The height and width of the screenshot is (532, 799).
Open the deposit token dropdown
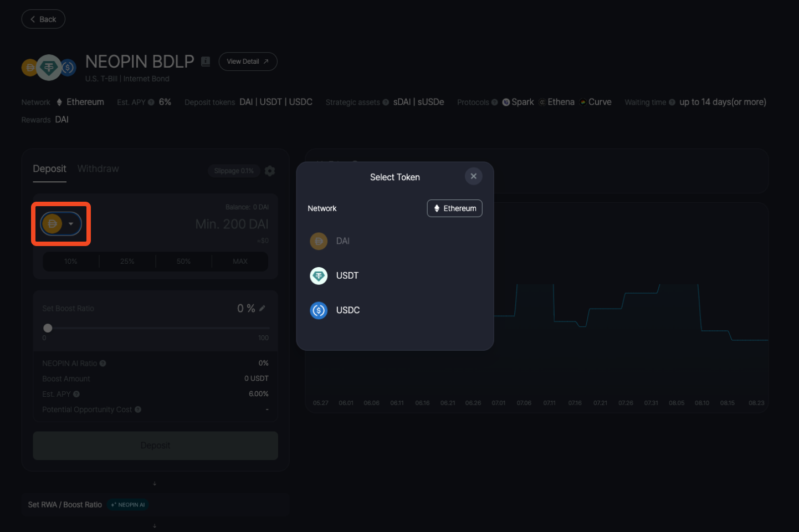(x=61, y=224)
